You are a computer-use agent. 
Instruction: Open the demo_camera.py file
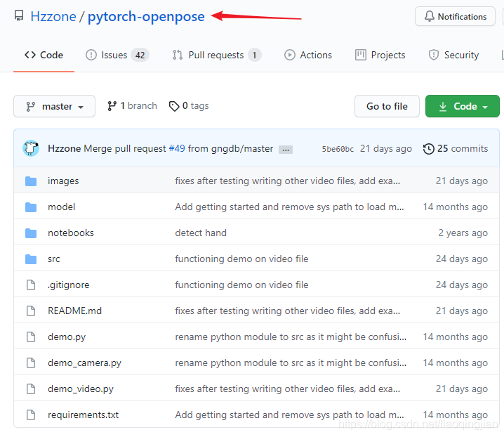(84, 363)
